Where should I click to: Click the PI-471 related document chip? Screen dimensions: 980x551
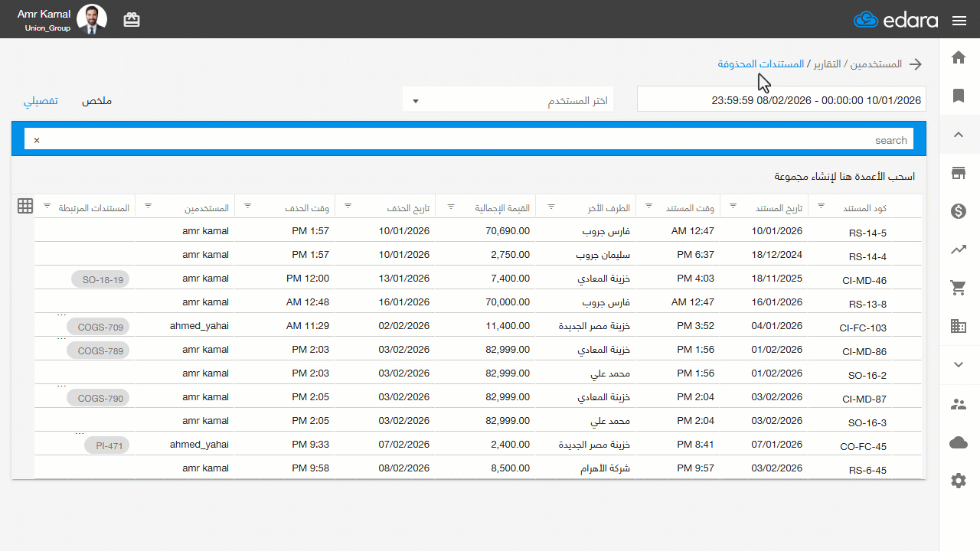[107, 445]
